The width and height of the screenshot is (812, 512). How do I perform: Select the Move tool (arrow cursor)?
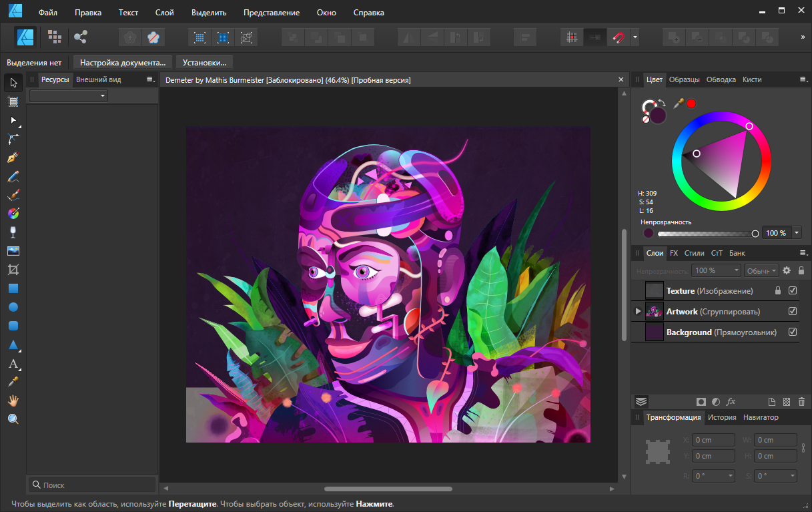[x=13, y=83]
